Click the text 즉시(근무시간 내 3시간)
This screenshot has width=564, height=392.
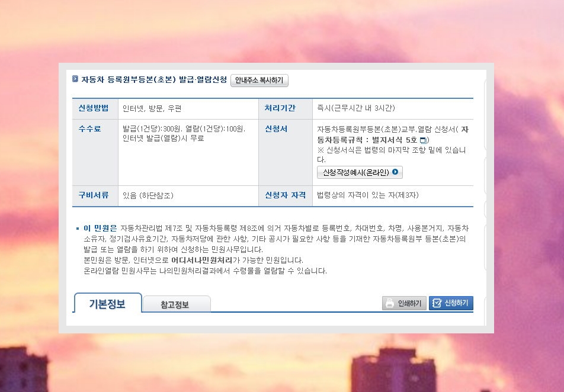[355, 108]
